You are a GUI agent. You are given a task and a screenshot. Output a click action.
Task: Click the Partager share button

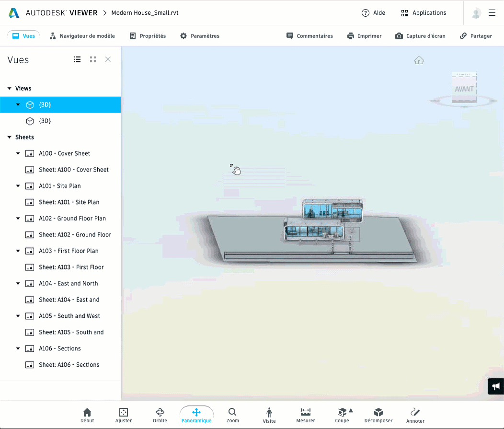pos(476,36)
